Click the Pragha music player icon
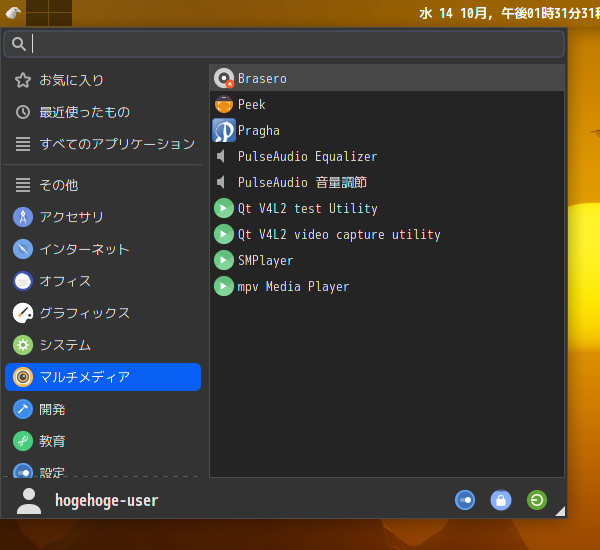 click(x=224, y=131)
